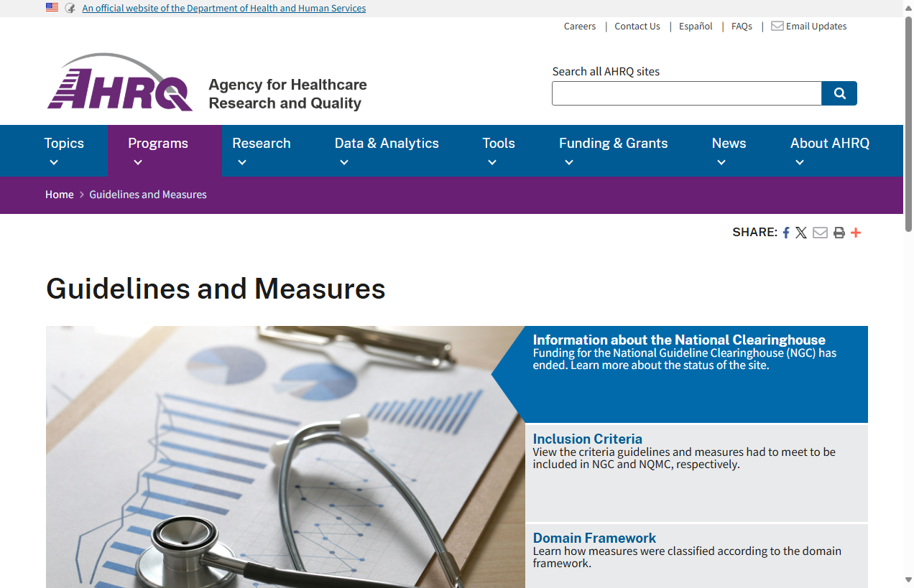
Task: Open the Data & Analytics dropdown
Action: point(387,150)
